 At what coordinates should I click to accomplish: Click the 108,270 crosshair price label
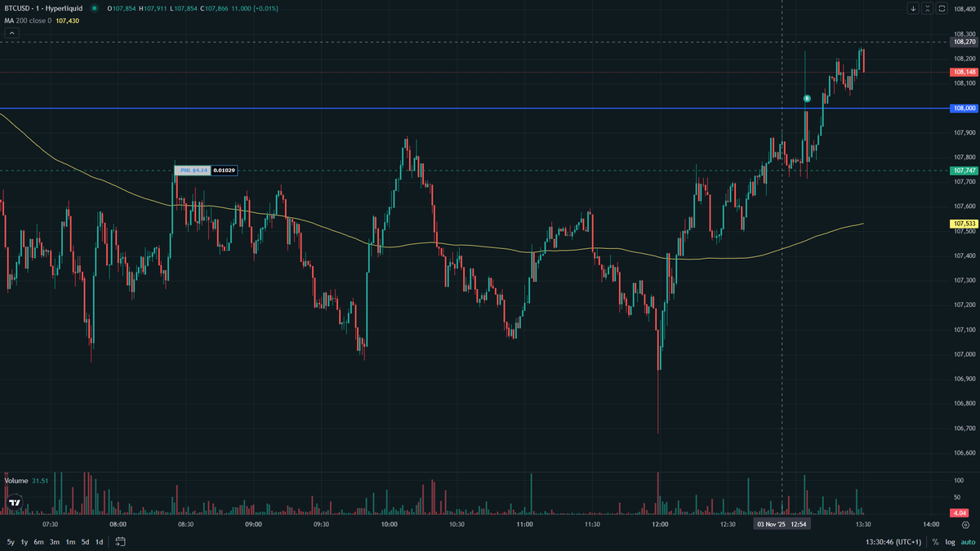[x=964, y=41]
